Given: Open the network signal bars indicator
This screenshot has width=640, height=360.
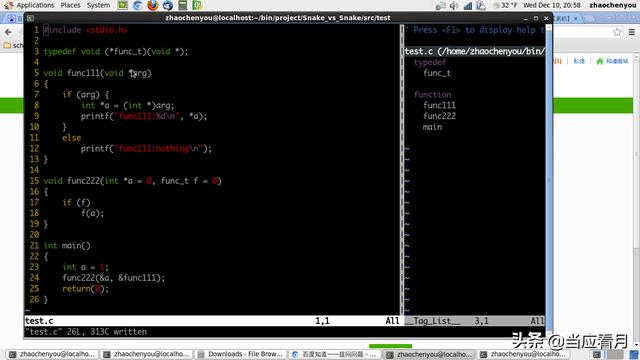Looking at the screenshot, I should 468,5.
